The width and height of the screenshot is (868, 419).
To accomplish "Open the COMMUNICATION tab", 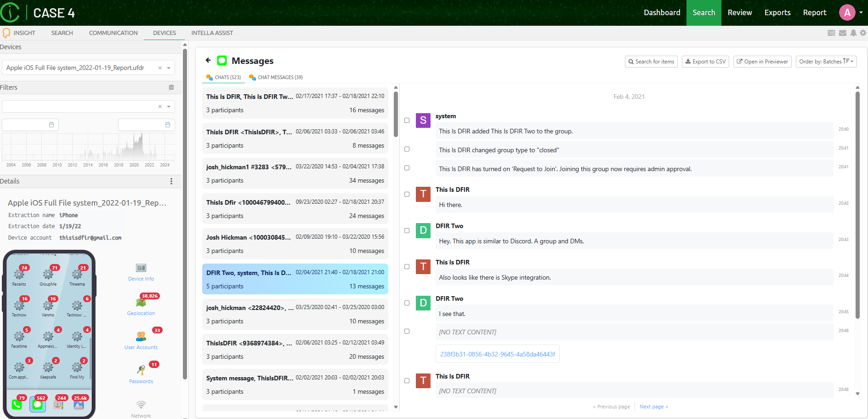I will coord(113,33).
